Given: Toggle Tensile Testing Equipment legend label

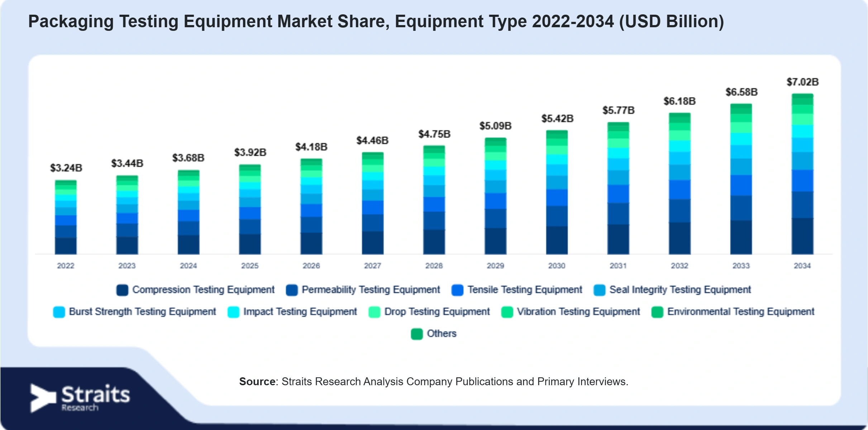Looking at the screenshot, I should (x=525, y=290).
